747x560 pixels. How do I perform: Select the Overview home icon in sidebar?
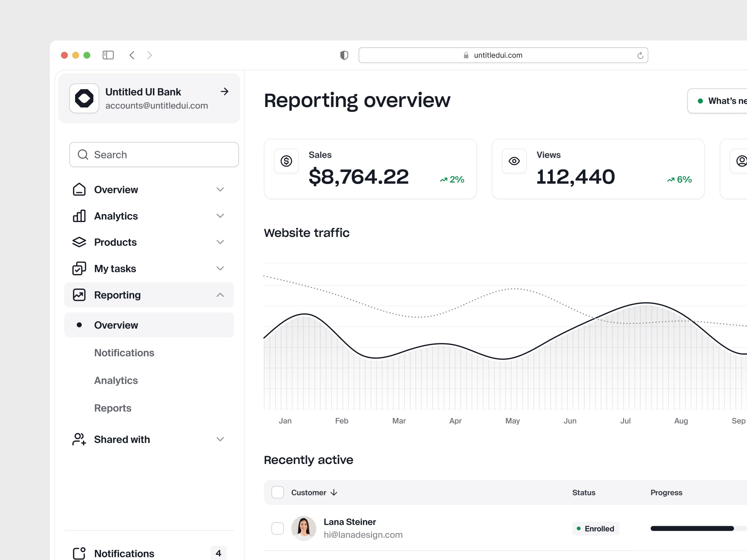[79, 189]
